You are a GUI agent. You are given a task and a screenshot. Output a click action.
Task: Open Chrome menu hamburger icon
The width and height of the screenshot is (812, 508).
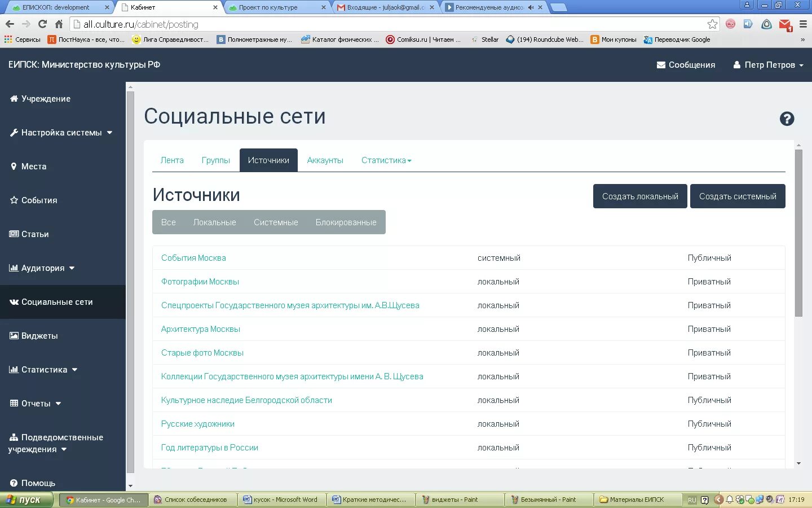[x=803, y=24]
